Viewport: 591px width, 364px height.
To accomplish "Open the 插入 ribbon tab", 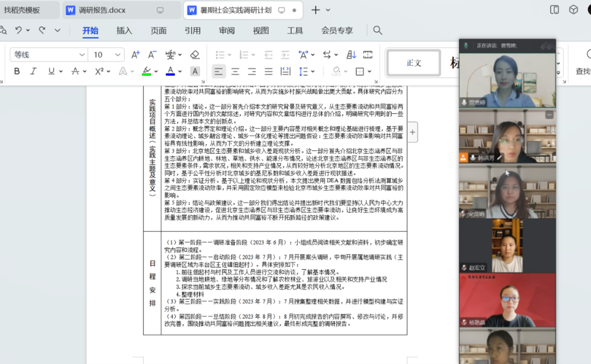I will [x=124, y=31].
